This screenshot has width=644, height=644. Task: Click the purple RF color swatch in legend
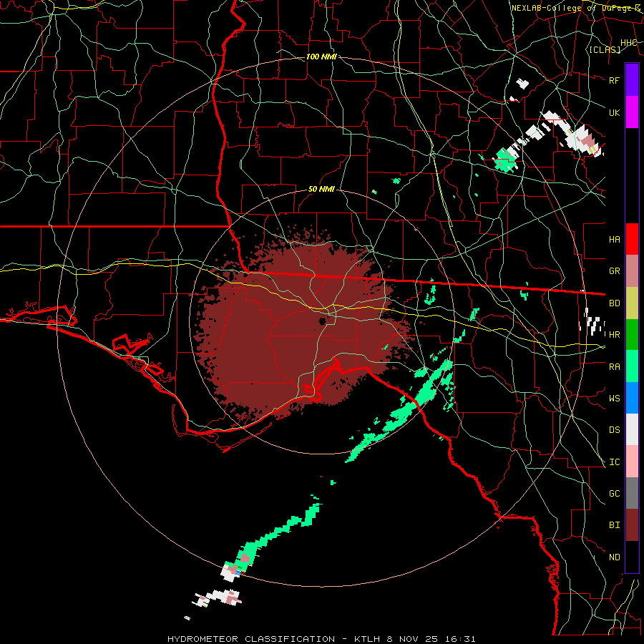click(x=632, y=80)
